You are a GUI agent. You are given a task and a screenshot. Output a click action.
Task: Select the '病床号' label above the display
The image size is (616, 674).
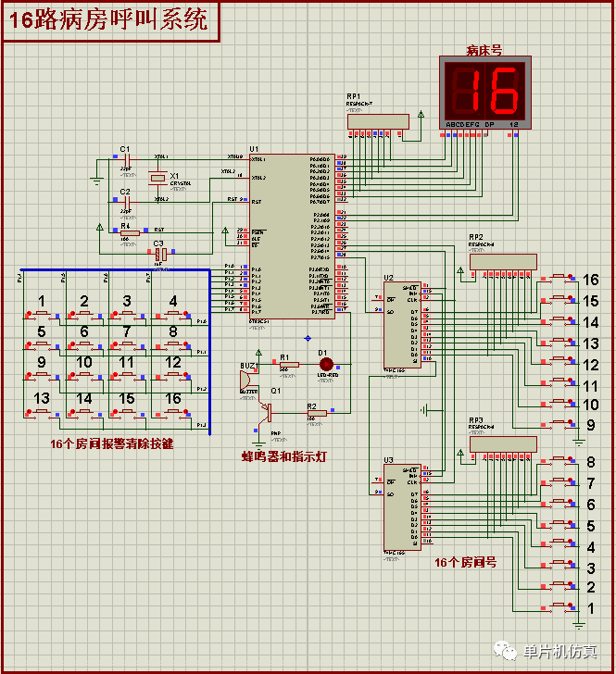484,50
